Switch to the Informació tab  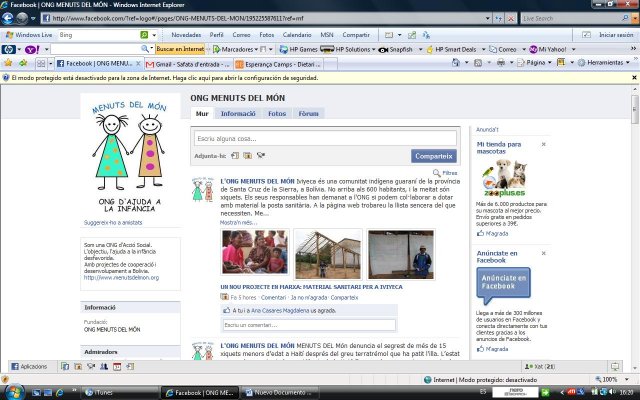[x=238, y=114]
